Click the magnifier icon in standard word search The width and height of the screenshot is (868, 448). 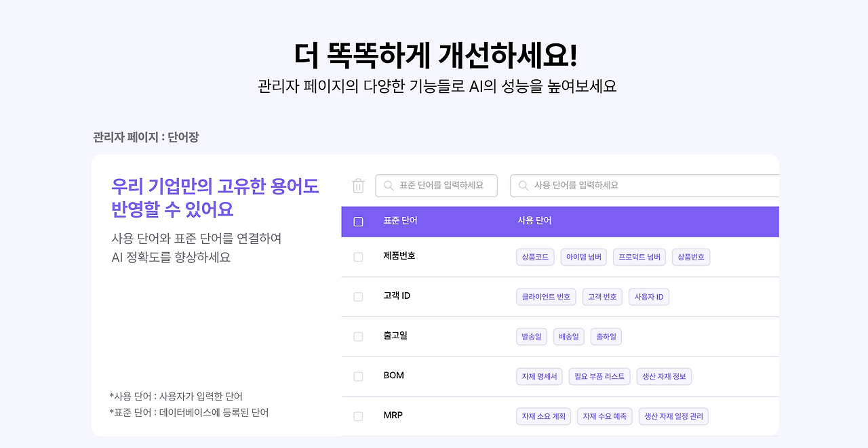[387, 185]
